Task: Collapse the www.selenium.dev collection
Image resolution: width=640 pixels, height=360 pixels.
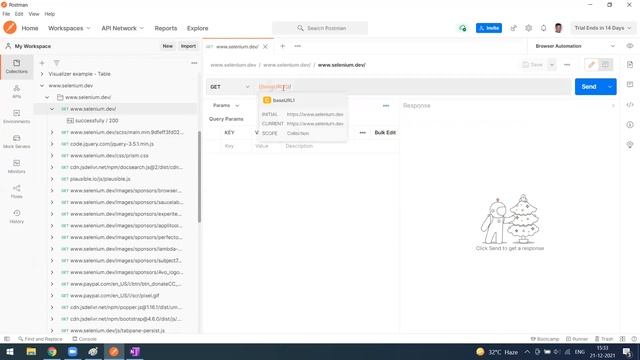Action: click(x=42, y=86)
